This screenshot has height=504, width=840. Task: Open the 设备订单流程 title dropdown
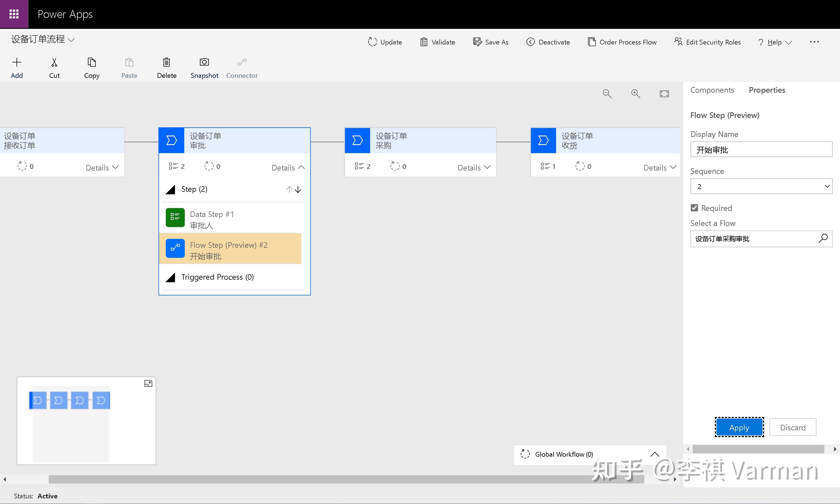[x=71, y=40]
